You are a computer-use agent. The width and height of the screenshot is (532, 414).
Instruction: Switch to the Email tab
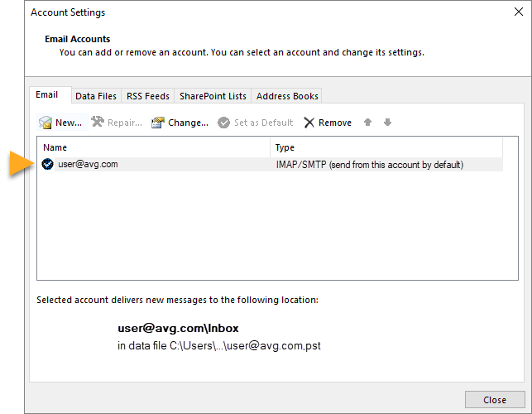[x=47, y=95]
